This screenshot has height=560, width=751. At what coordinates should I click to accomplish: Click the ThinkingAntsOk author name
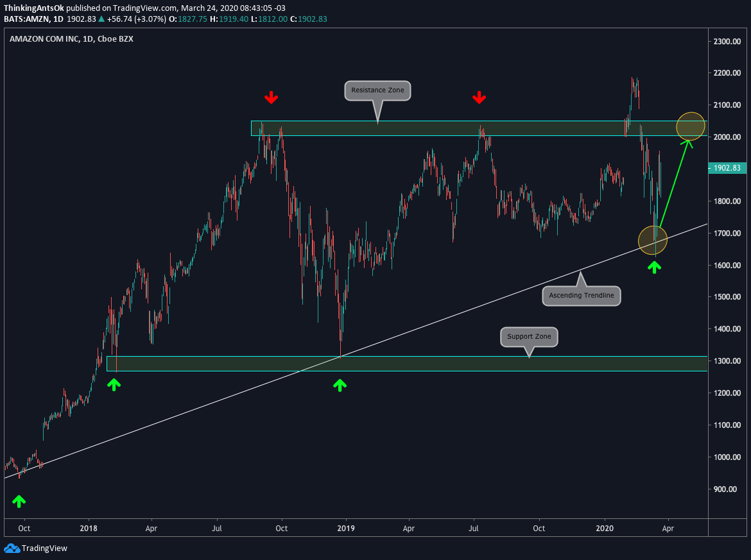tap(33, 8)
